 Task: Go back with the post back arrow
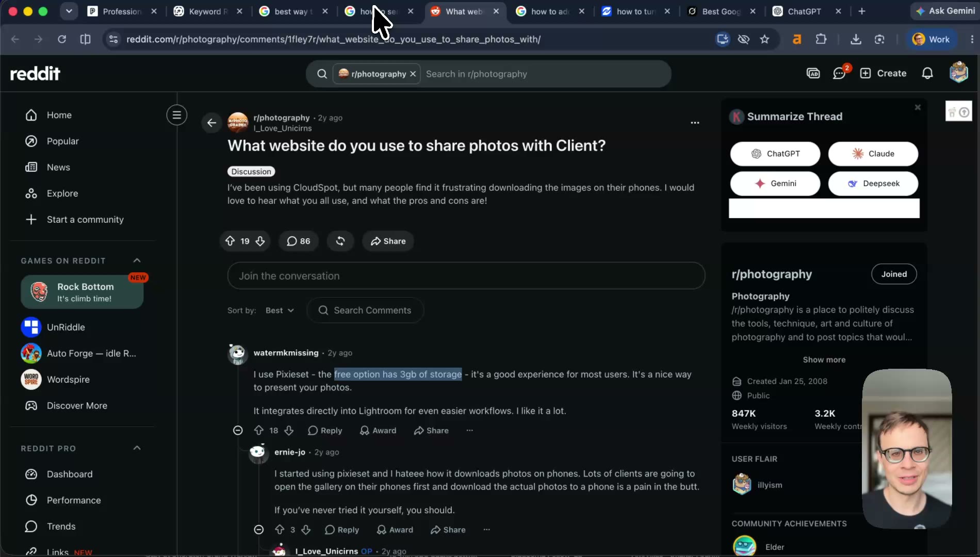211,123
